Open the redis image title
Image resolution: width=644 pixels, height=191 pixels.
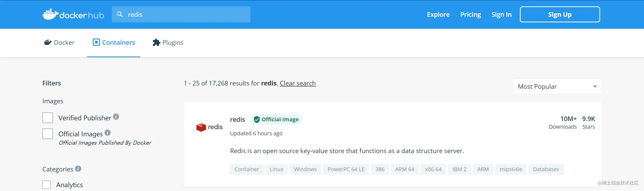tap(237, 120)
